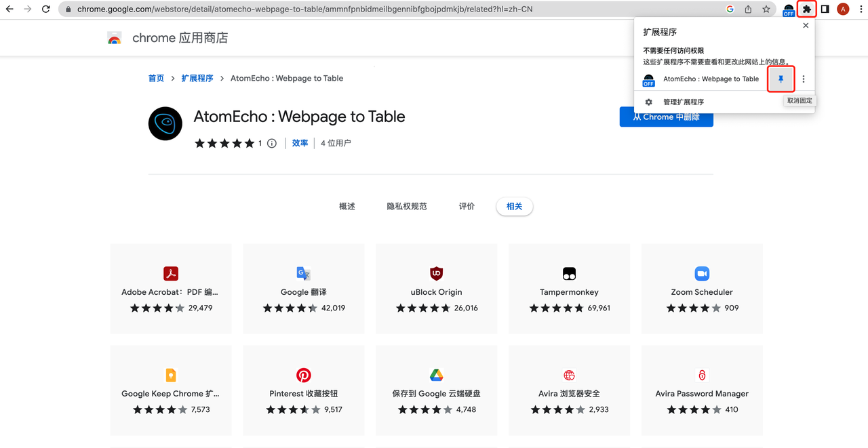Screen dimensions: 868x448
Task: Click the rating info circle icon
Action: pyautogui.click(x=272, y=143)
